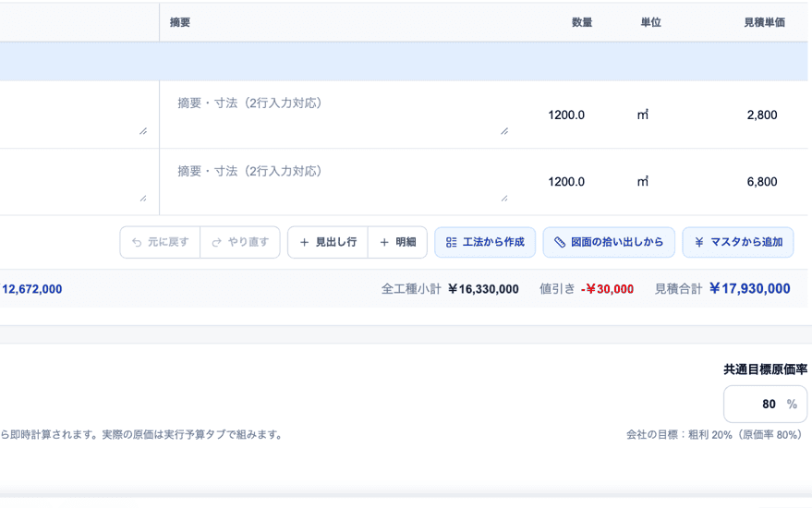The width and height of the screenshot is (812, 508).
Task: Select quantity 1200.0 in first row
Action: [566, 115]
